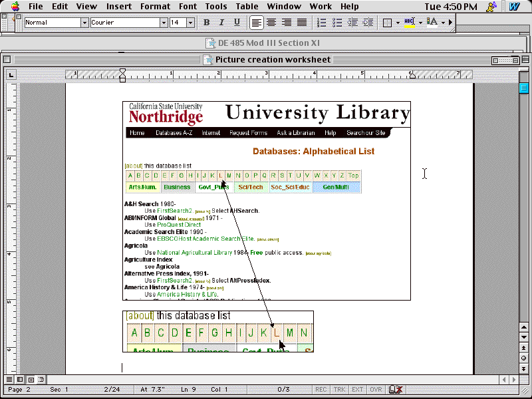Align text left

pos(257,23)
